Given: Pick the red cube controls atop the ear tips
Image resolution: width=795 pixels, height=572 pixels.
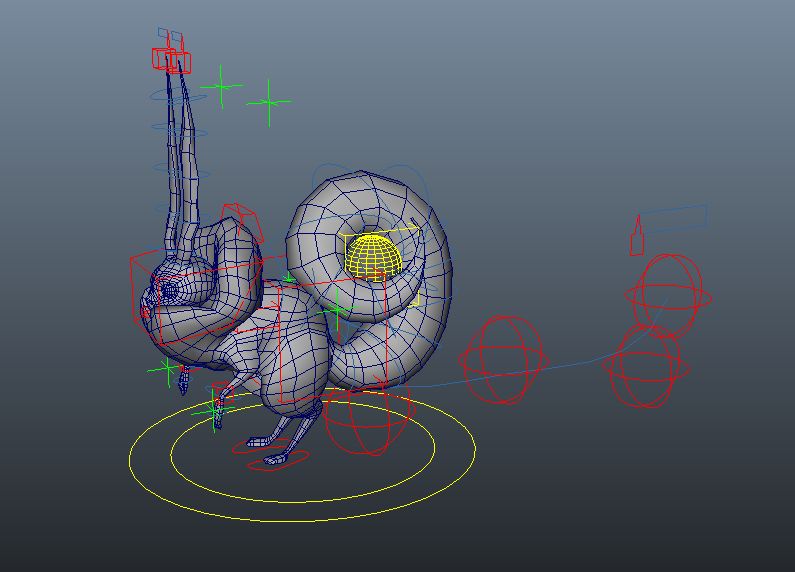Looking at the screenshot, I should click(172, 60).
